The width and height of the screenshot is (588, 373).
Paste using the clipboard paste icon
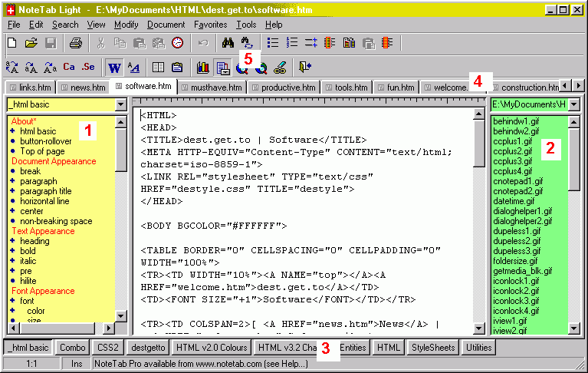[140, 43]
